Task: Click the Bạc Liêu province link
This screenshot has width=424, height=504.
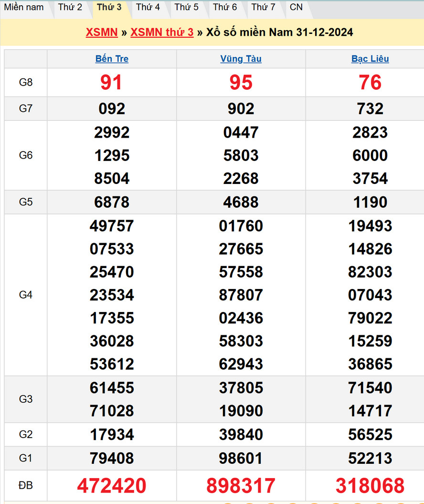Action: tap(370, 59)
